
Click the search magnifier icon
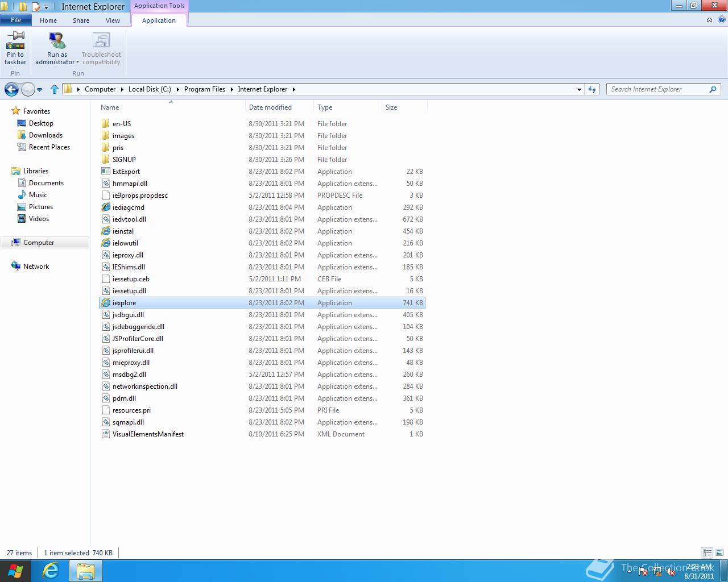(713, 89)
